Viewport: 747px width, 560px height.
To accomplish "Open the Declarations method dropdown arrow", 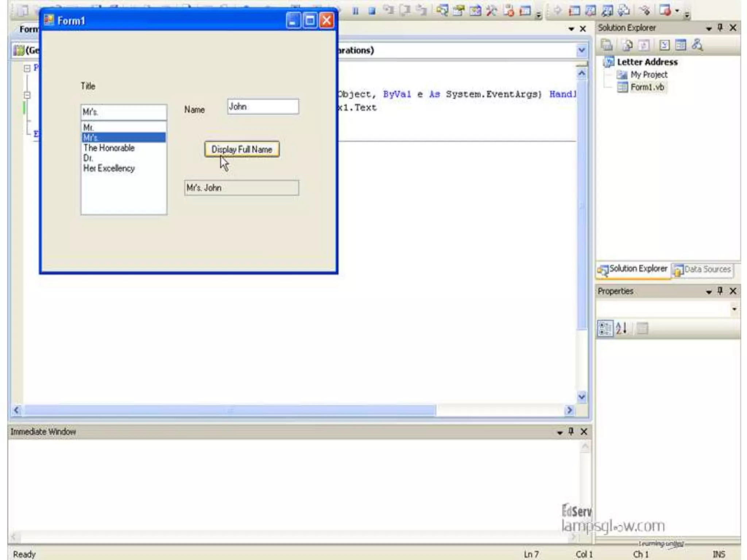I will (x=582, y=50).
